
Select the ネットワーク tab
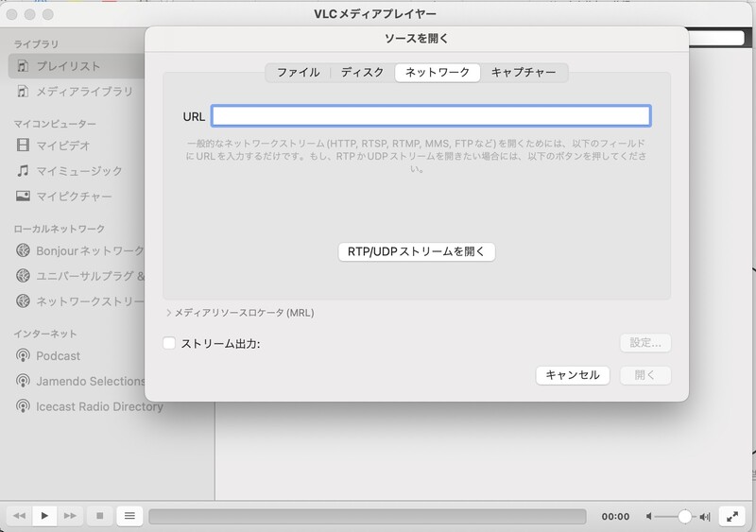pos(438,73)
